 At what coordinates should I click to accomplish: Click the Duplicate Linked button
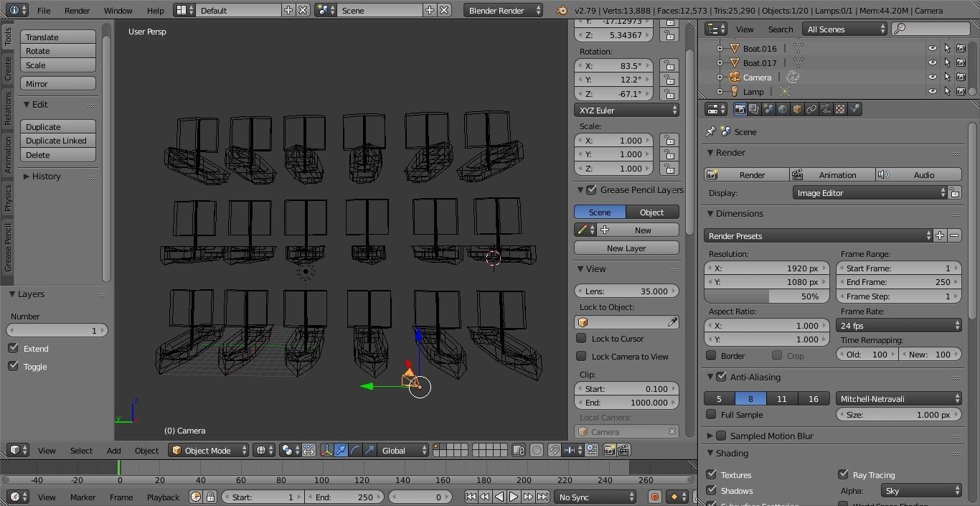[x=58, y=141]
